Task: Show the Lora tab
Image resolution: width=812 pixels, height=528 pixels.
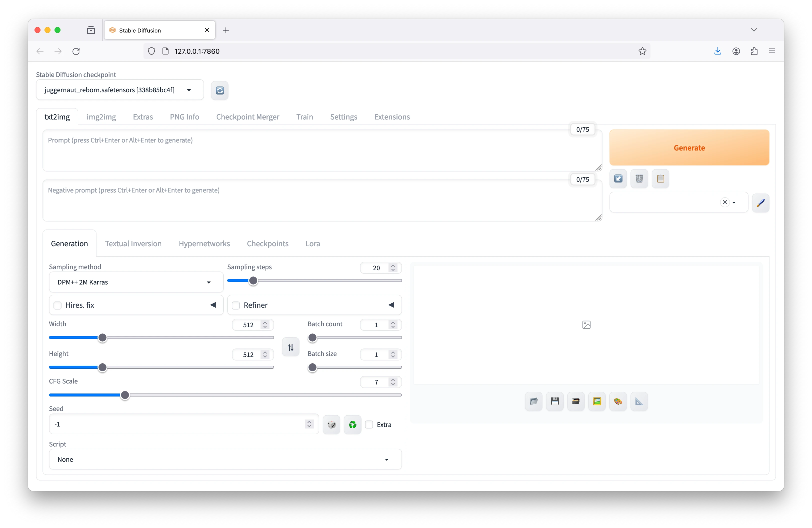Action: pyautogui.click(x=312, y=243)
